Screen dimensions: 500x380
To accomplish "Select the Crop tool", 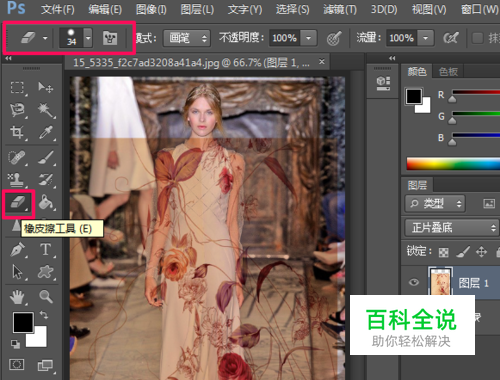I will point(17,132).
